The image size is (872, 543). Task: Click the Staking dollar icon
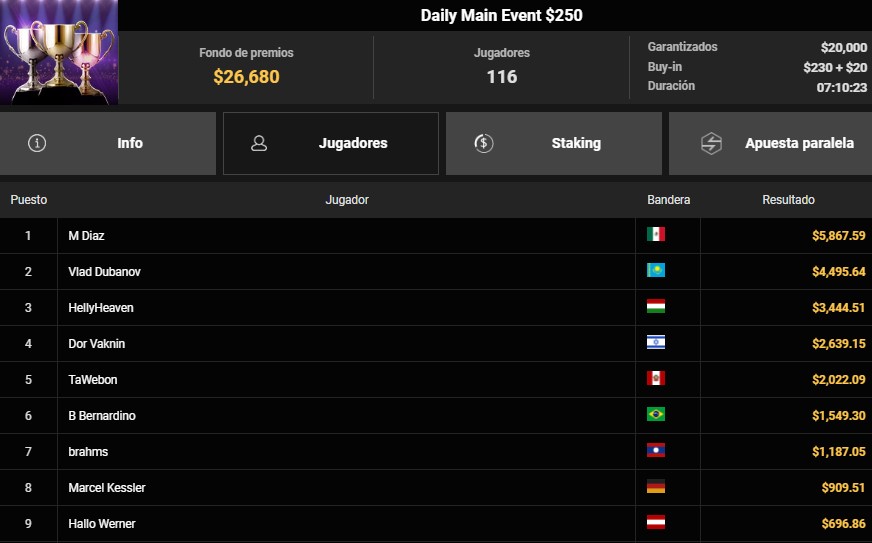point(484,143)
